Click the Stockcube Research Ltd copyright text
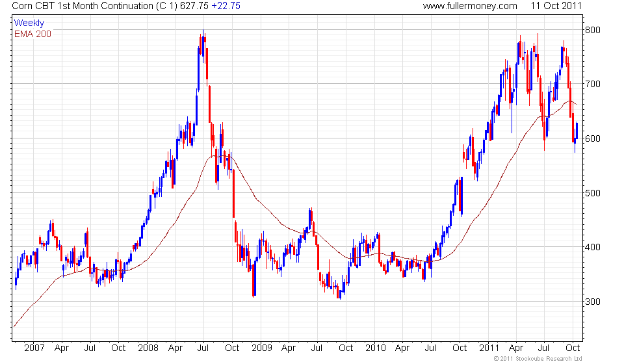Screen dimensions: 637x364 tap(538, 358)
